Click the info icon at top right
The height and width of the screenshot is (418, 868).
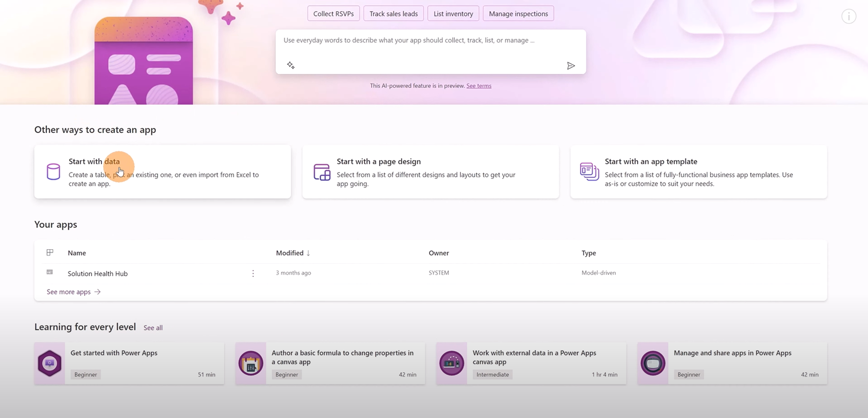point(848,16)
